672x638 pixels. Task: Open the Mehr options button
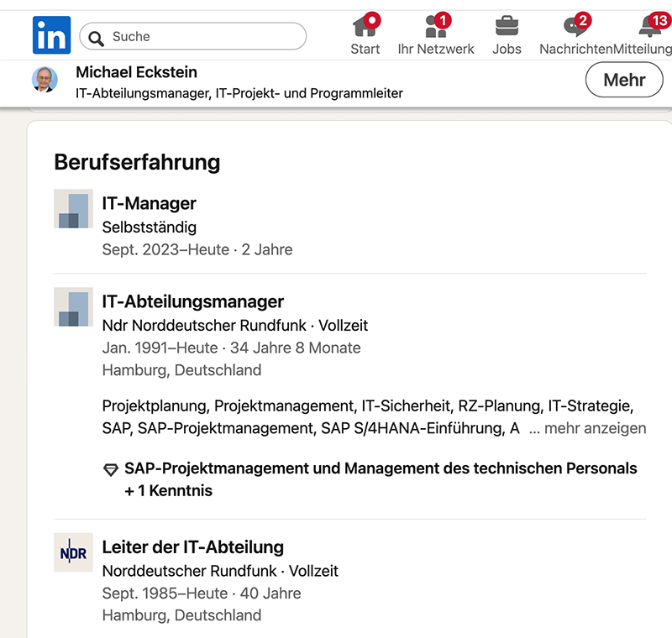pos(624,80)
